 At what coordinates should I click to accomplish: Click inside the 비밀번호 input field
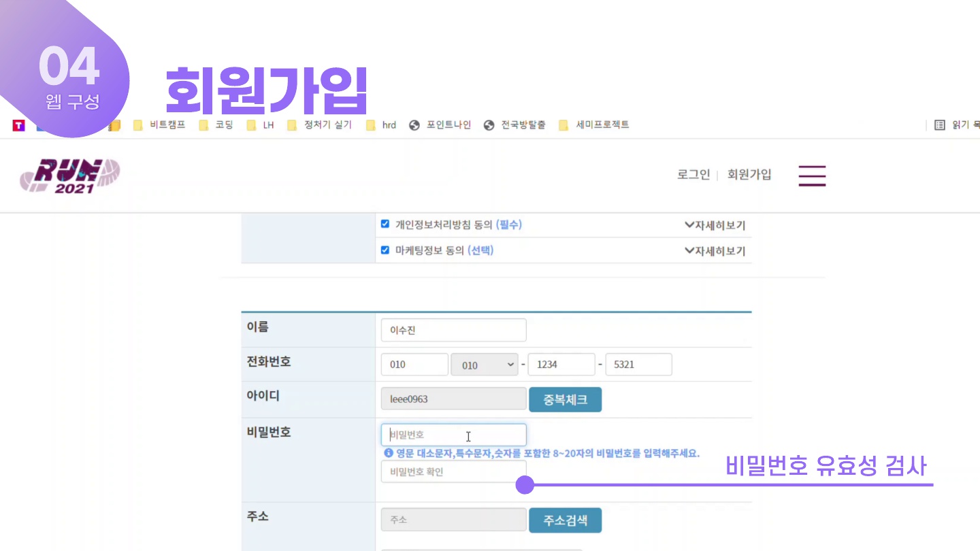[x=453, y=434]
